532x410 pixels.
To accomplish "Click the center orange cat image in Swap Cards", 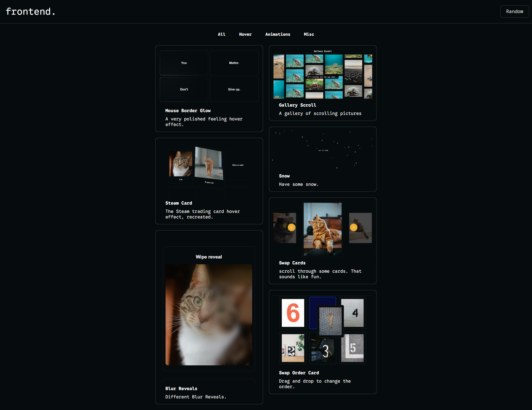I will [323, 229].
